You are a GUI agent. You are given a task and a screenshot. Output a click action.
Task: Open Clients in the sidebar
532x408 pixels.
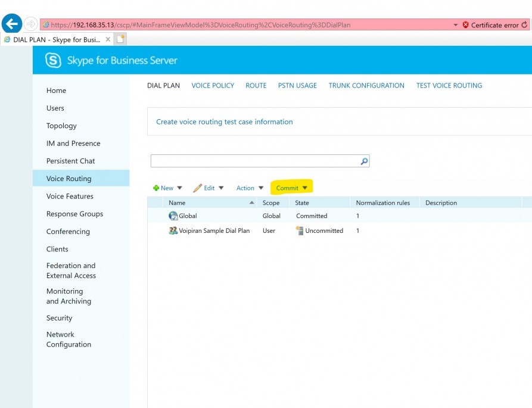pyautogui.click(x=57, y=250)
